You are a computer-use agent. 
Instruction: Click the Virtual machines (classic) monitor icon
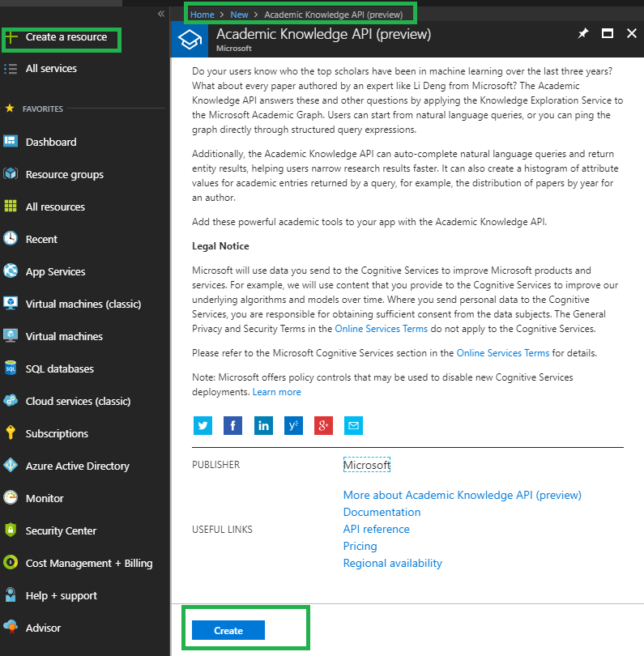click(x=11, y=303)
